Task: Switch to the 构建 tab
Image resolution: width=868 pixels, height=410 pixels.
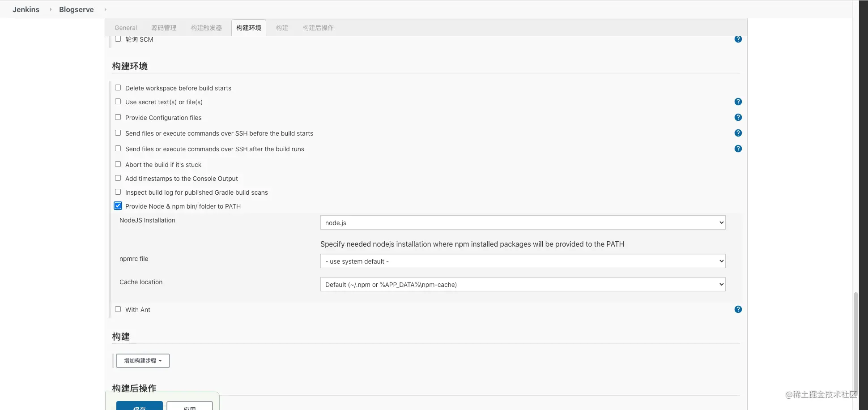Action: [282, 28]
